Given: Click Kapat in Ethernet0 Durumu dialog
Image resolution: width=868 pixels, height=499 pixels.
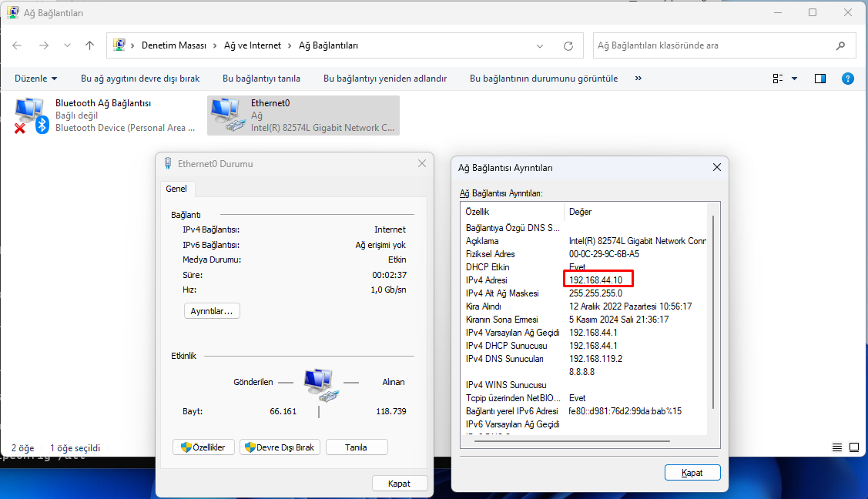Looking at the screenshot, I should (399, 484).
